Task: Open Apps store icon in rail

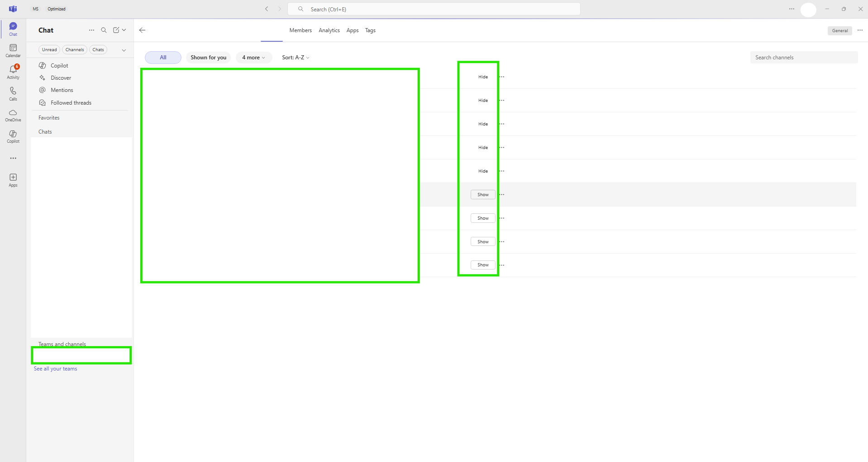Action: [x=13, y=180]
